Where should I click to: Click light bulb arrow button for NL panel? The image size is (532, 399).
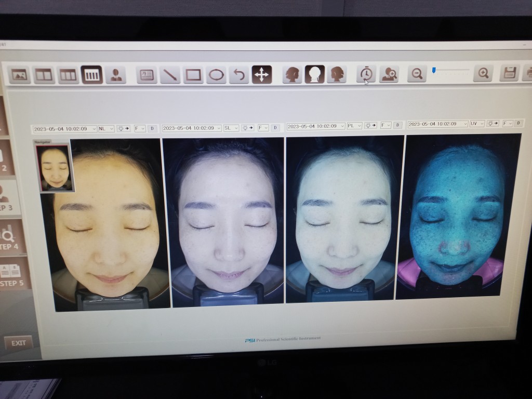point(124,129)
